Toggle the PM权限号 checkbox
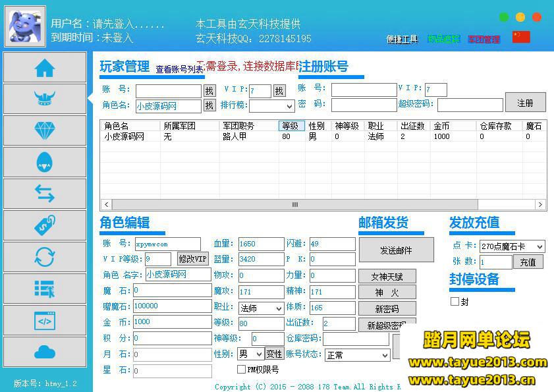 point(241,370)
